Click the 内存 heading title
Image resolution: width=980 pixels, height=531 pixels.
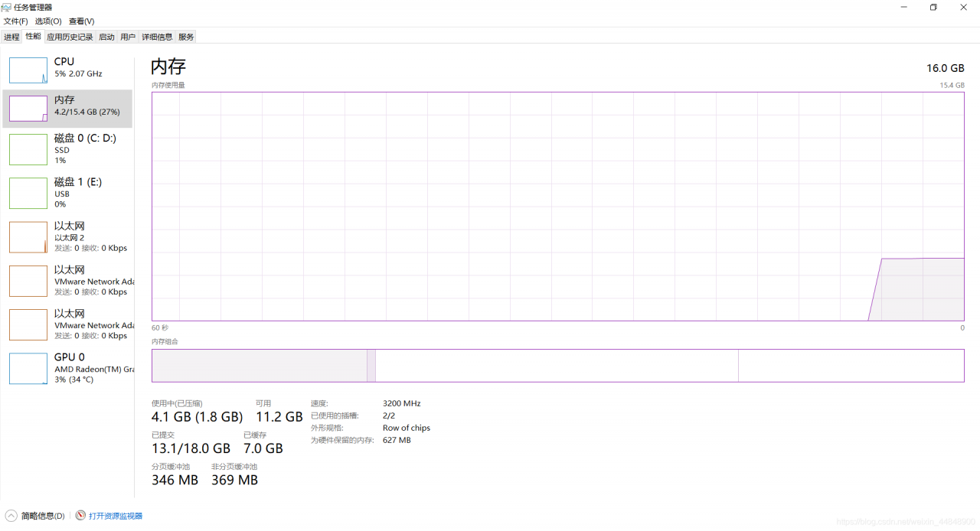point(168,66)
